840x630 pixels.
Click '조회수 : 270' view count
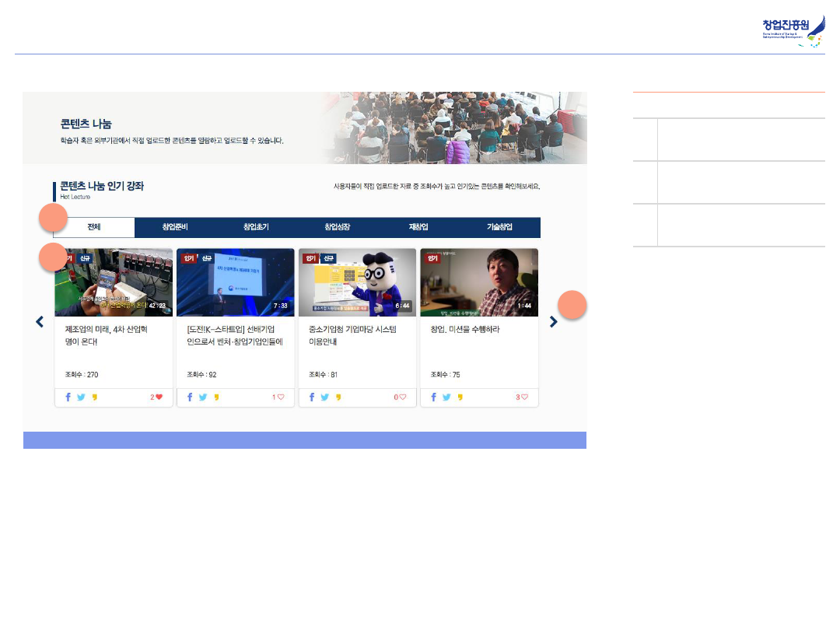click(x=82, y=374)
